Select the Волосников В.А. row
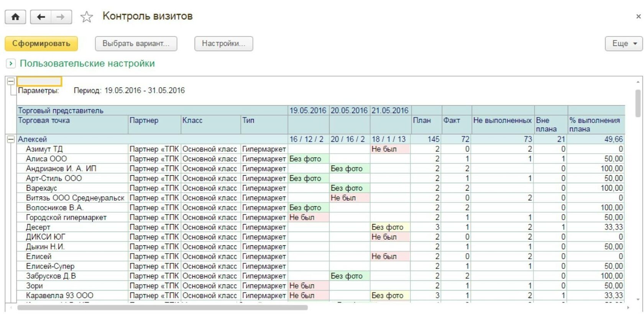 tap(320, 208)
